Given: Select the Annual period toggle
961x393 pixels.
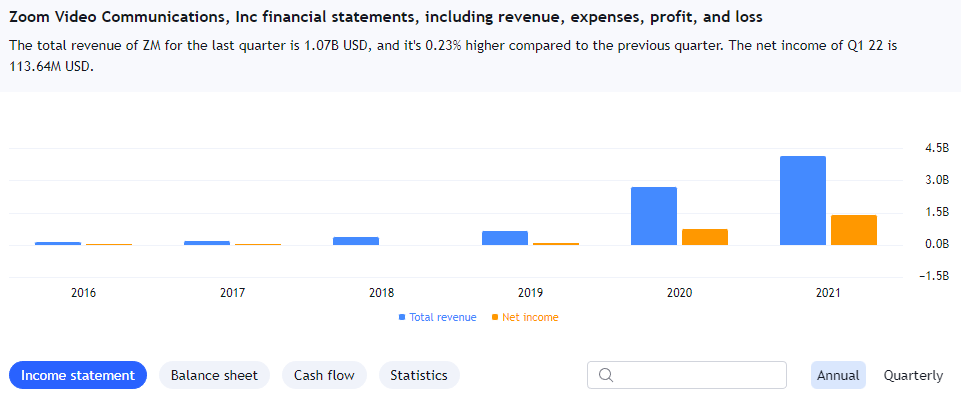Looking at the screenshot, I should [x=838, y=375].
